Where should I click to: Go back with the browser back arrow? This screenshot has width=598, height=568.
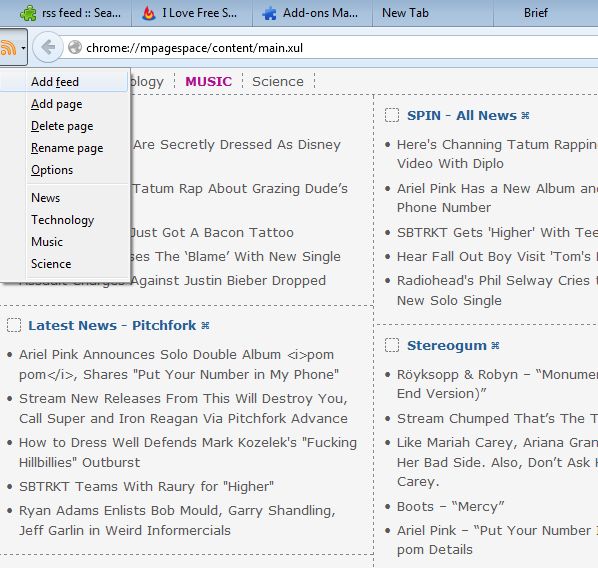[48, 47]
